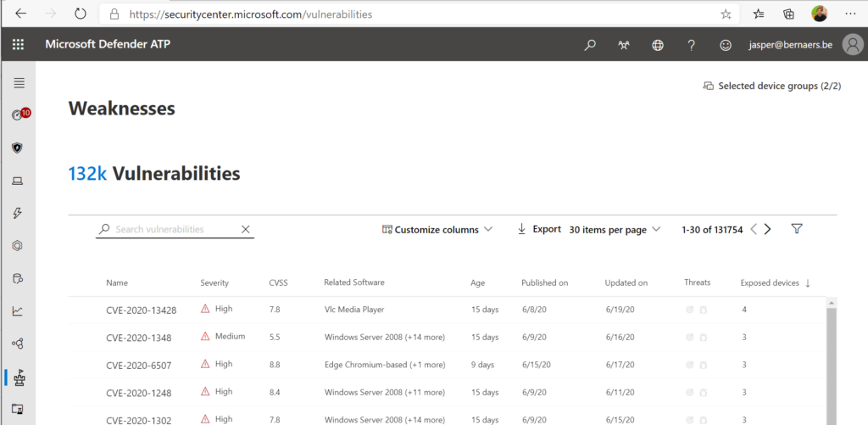Click Vlc Media Player software cell
Image resolution: width=868 pixels, height=425 pixels.
tap(354, 309)
